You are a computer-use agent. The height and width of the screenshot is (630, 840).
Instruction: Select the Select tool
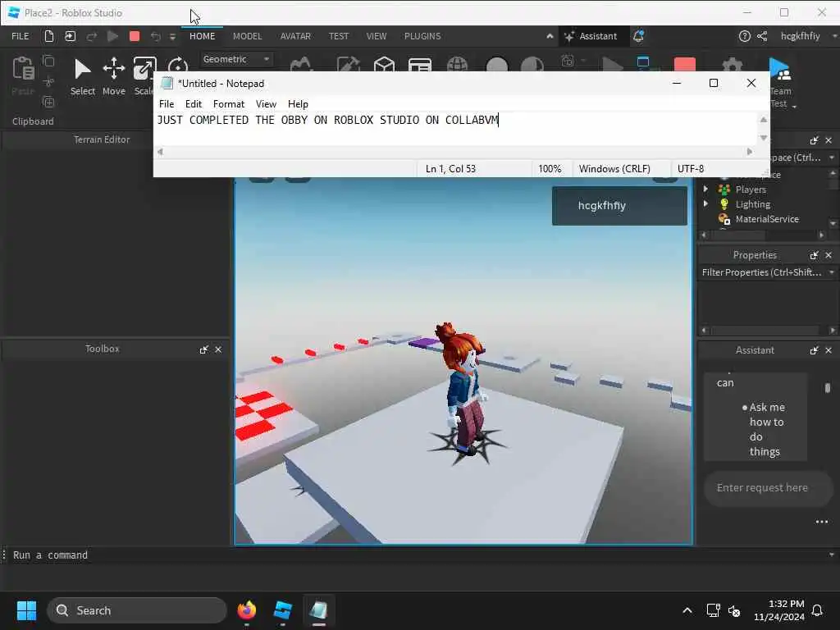[83, 77]
